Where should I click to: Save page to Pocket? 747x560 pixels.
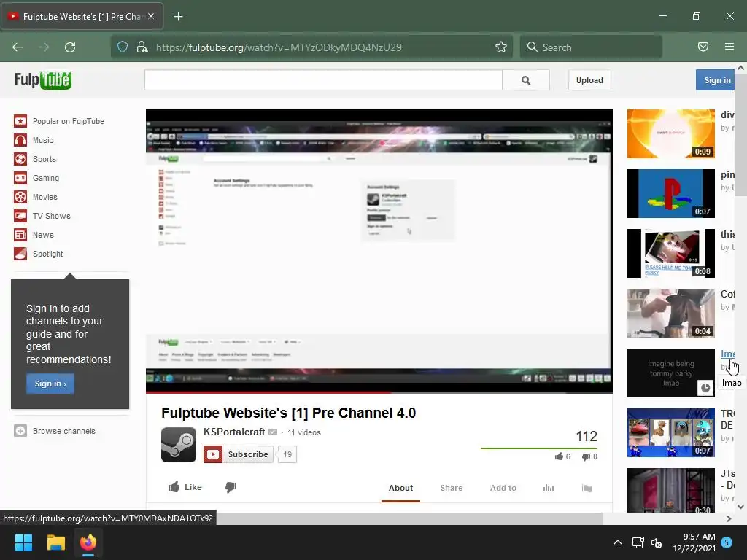(x=703, y=47)
